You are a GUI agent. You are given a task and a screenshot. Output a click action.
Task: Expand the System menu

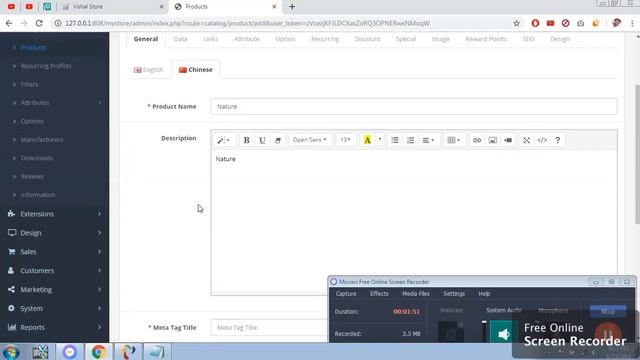coord(54,309)
